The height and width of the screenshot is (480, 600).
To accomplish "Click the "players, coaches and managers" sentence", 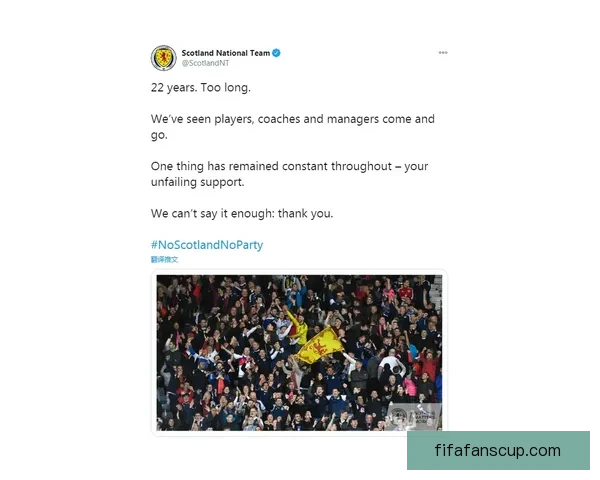I will 293,127.
